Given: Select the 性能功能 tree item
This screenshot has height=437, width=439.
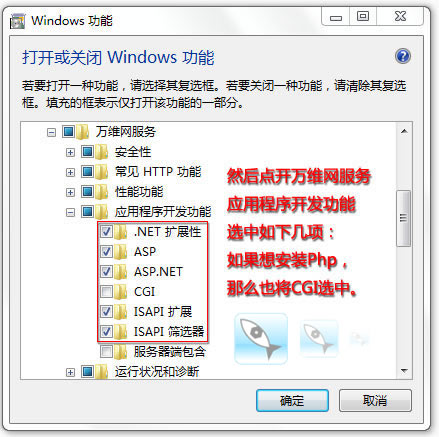Looking at the screenshot, I should point(139,192).
